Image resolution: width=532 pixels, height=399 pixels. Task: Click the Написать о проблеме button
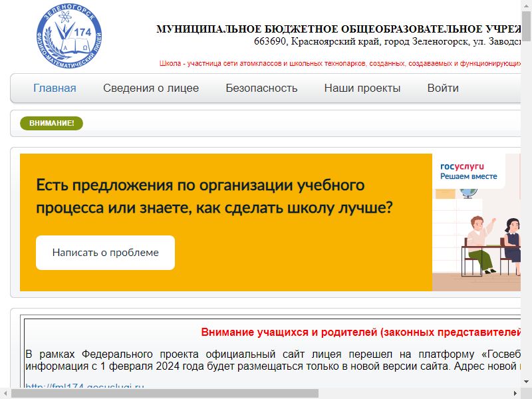click(x=106, y=253)
